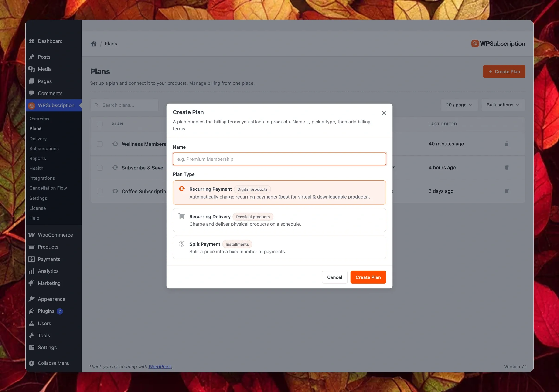Screen dimensions: 559x392
Task: Check the Wellness Membership row checkbox
Action: point(100,144)
